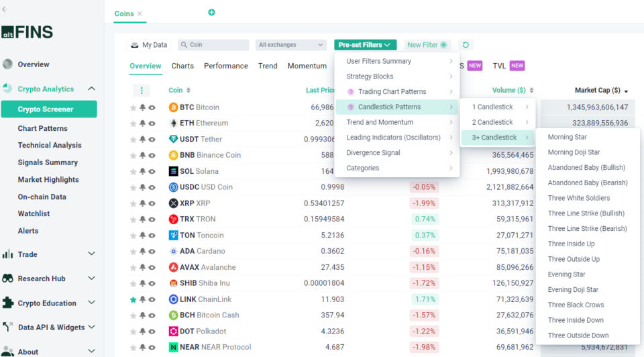Screen dimensions: 644x357
Task: Click the bell alert icon for Bitcoin
Action: pyautogui.click(x=142, y=107)
